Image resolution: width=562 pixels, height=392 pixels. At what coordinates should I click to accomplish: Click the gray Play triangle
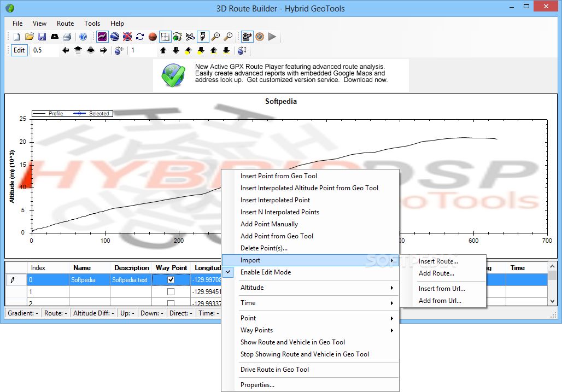click(272, 37)
